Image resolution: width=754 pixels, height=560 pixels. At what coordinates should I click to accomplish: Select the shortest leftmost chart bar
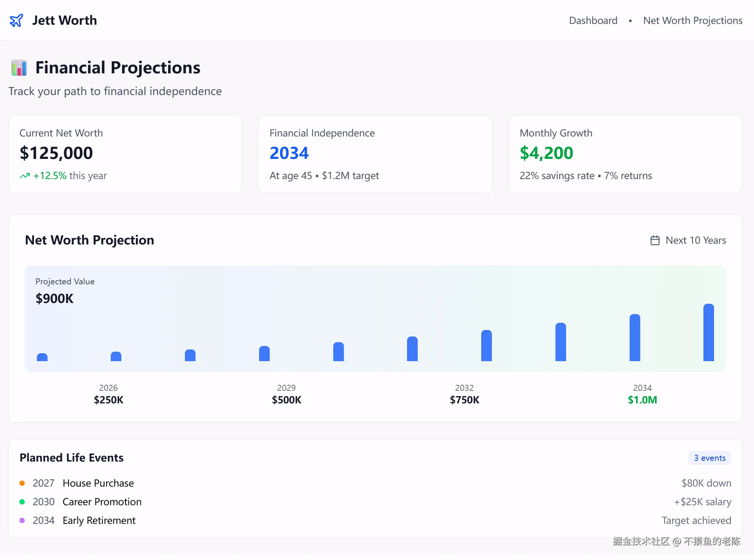[x=42, y=357]
